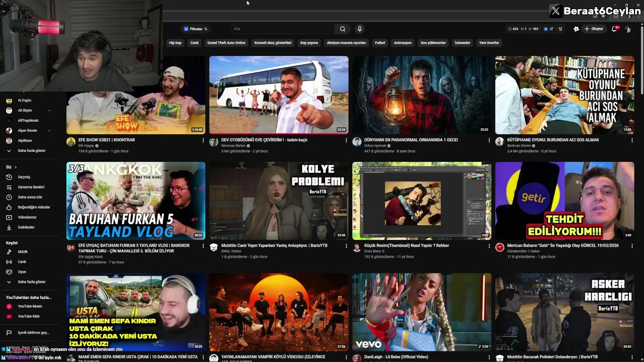Open YouTube Music link
Screen dimensions: 644x362
29,306
